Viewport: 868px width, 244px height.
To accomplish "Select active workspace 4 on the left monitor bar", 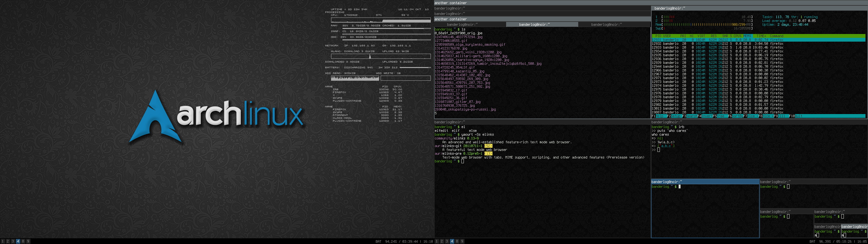I will point(18,241).
